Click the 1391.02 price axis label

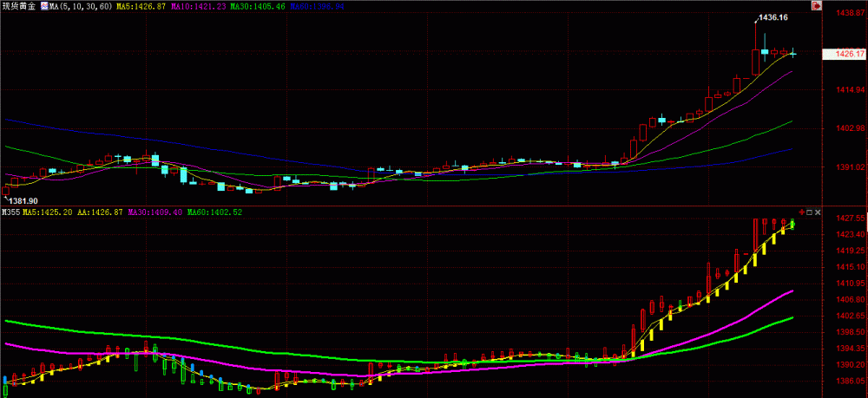(851, 167)
